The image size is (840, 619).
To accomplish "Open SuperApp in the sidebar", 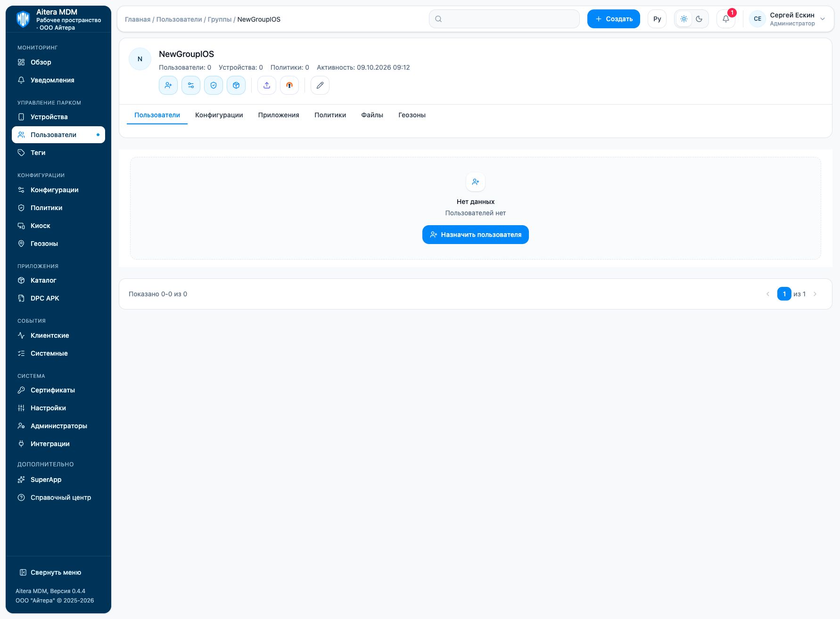I will (x=58, y=480).
